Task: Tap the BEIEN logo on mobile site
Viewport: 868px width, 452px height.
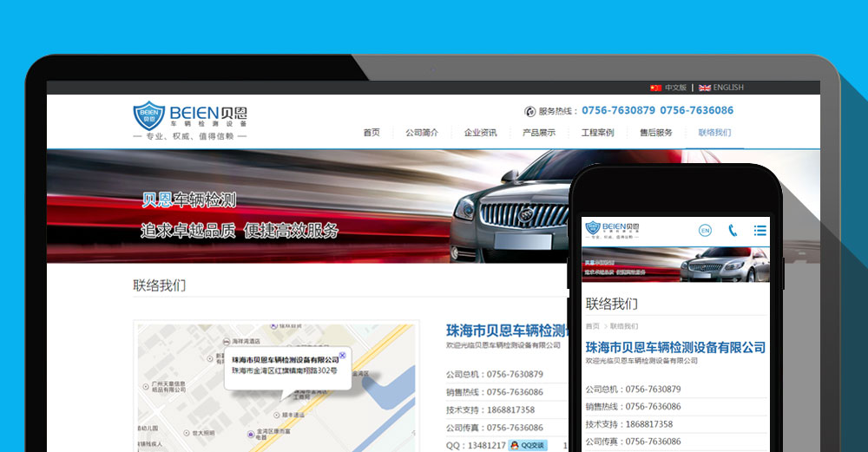Action: tap(612, 230)
